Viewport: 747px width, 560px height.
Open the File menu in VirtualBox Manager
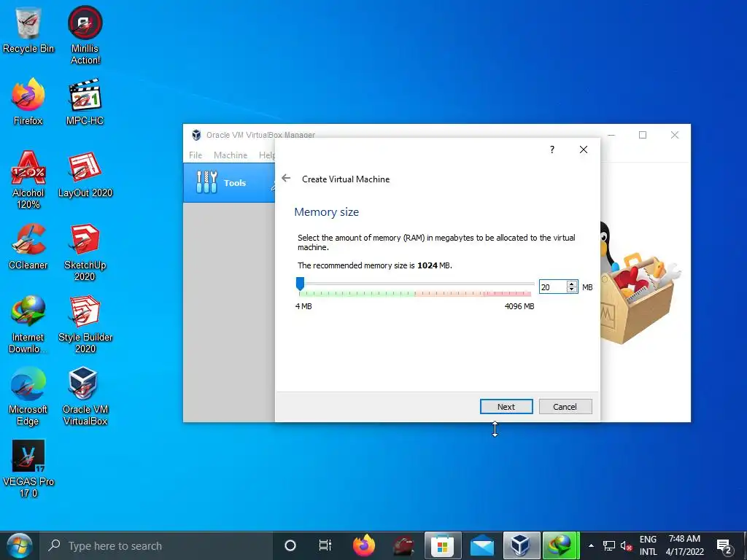pyautogui.click(x=196, y=155)
